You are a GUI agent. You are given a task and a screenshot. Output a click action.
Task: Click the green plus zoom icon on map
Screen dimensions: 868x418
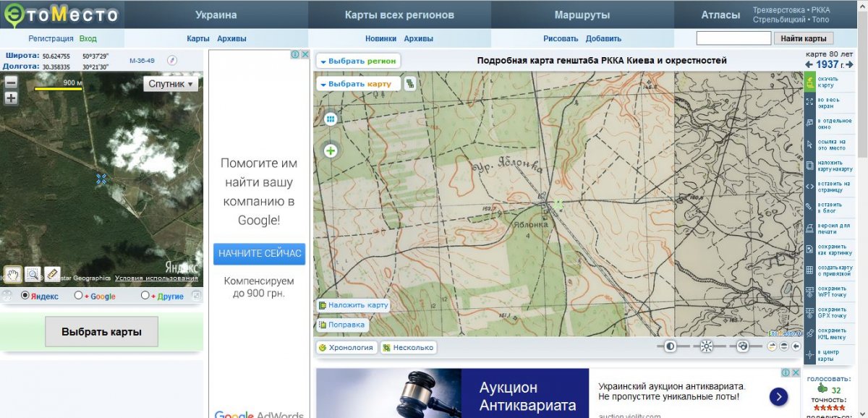pyautogui.click(x=331, y=151)
